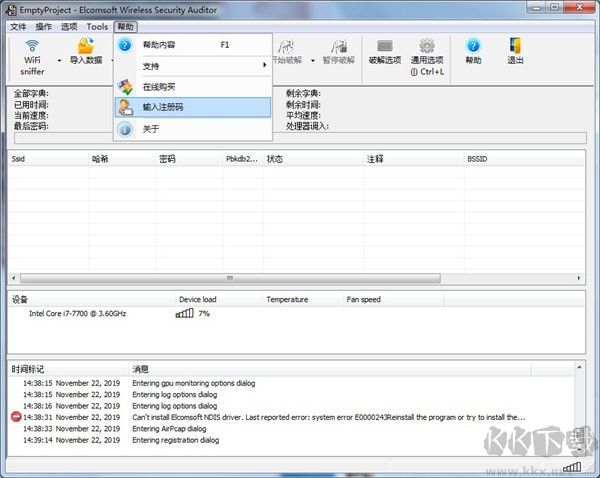The image size is (600, 478).
Task: Choose 关于 from the help menu
Action: tap(194, 129)
